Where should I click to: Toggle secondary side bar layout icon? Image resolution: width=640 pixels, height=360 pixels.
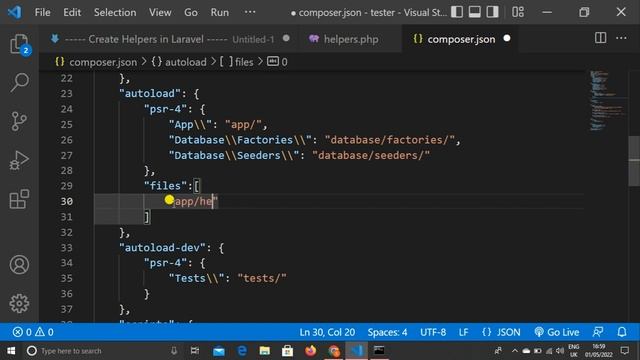[493, 12]
